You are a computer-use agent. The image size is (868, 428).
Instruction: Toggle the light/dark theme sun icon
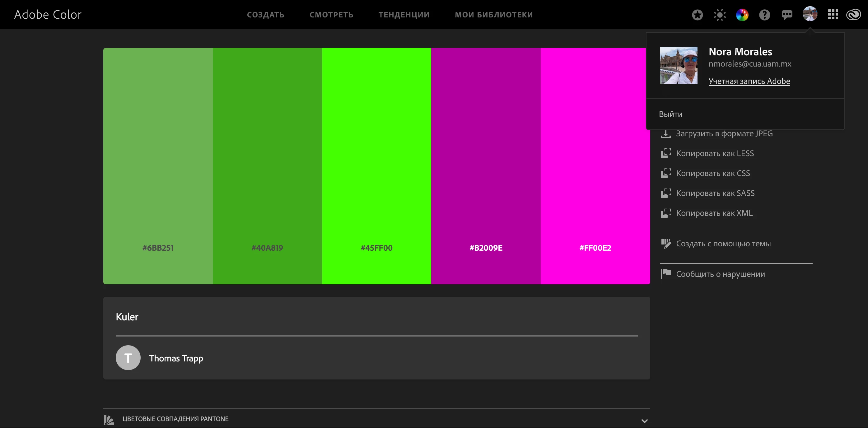pos(719,15)
